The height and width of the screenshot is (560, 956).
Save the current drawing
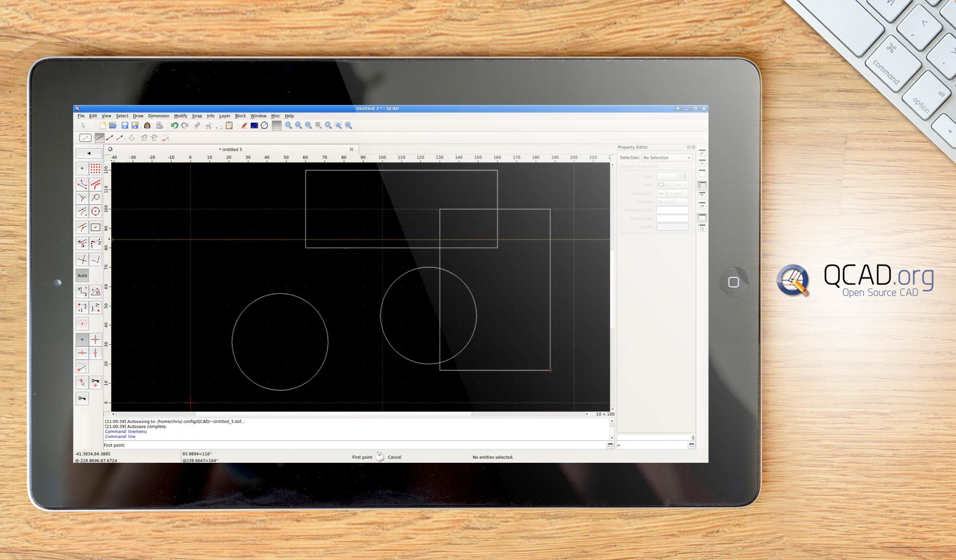pyautogui.click(x=125, y=125)
